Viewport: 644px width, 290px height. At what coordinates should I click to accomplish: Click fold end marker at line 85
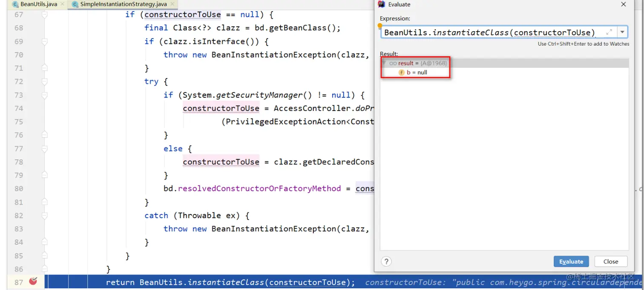(x=44, y=255)
